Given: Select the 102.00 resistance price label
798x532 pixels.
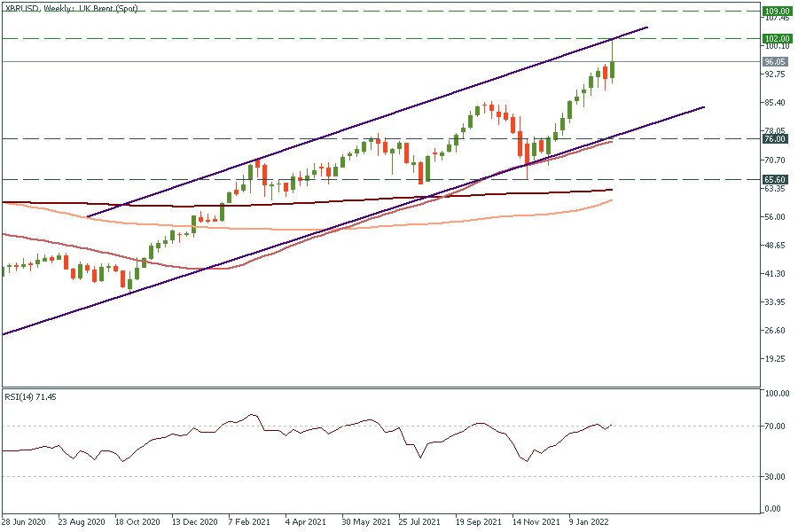Looking at the screenshot, I should coord(776,38).
